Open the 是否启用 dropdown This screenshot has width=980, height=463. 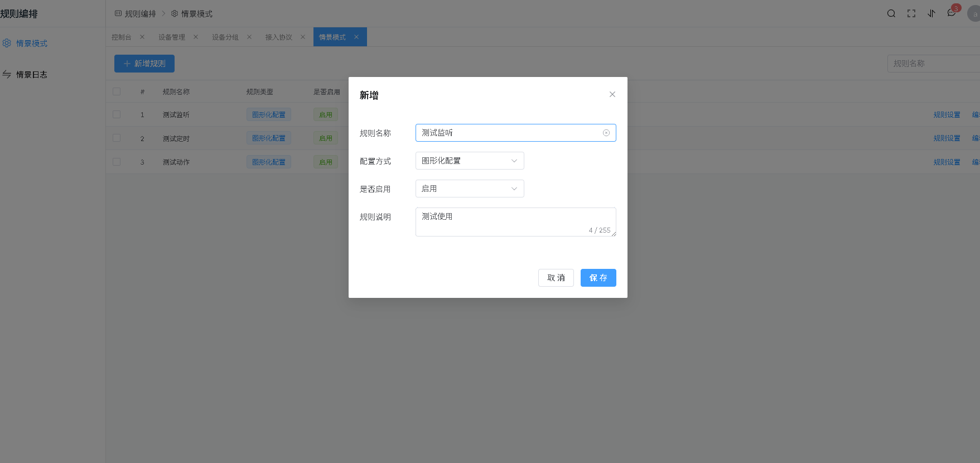pyautogui.click(x=469, y=189)
